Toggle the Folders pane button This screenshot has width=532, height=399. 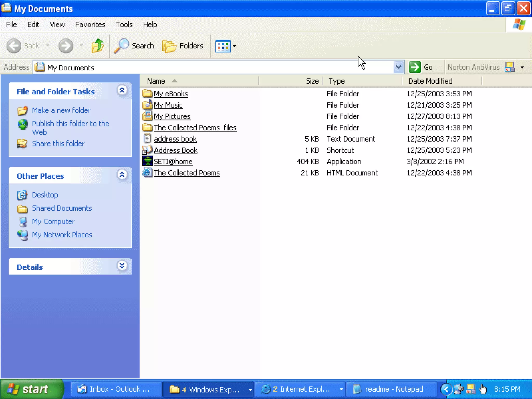[183, 46]
